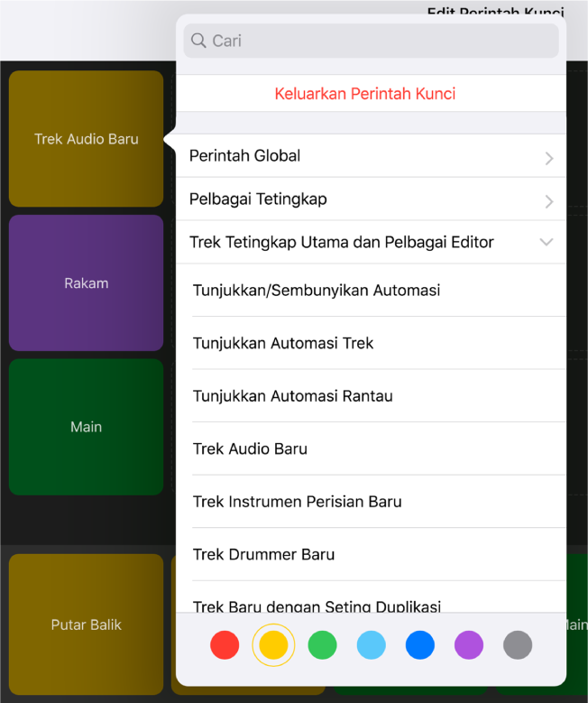Pick the selected yellow color swatch
This screenshot has height=703, width=588.
point(273,645)
